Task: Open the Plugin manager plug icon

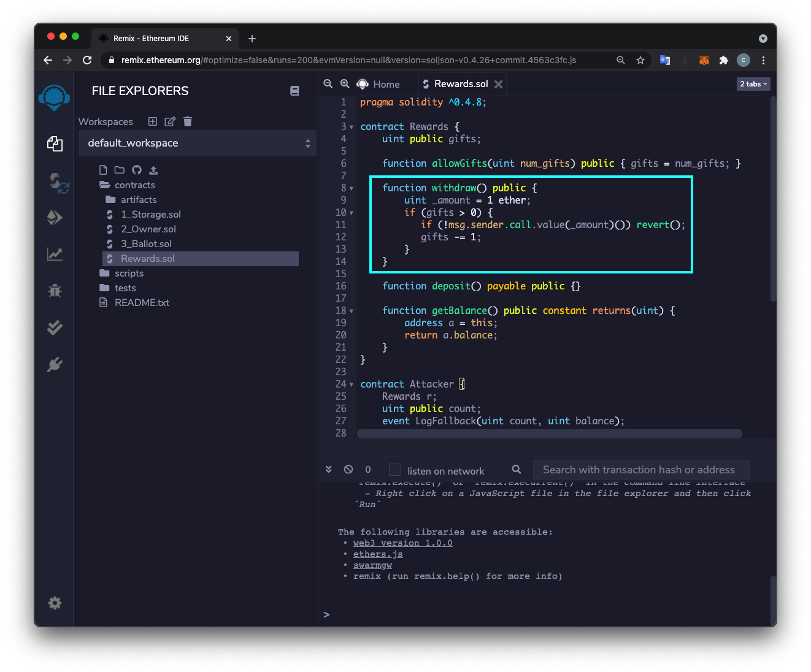Action: [55, 365]
